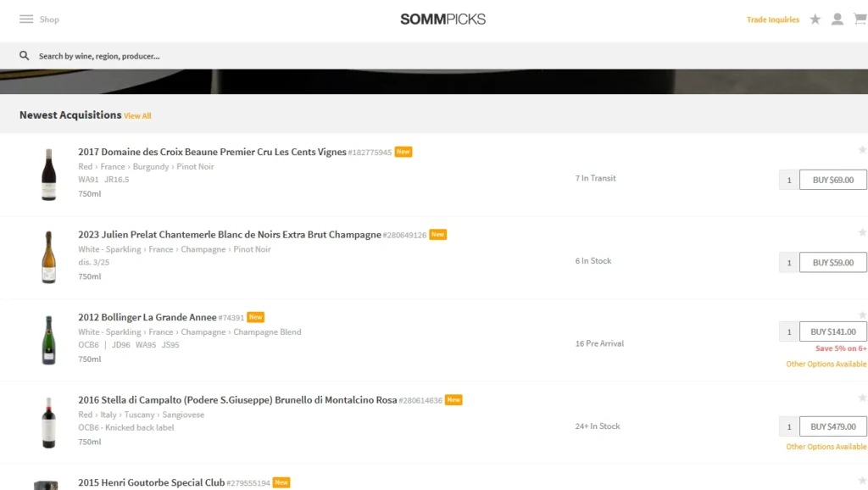Go to the SOMMPICKS home logo
868x490 pixels.
(442, 19)
